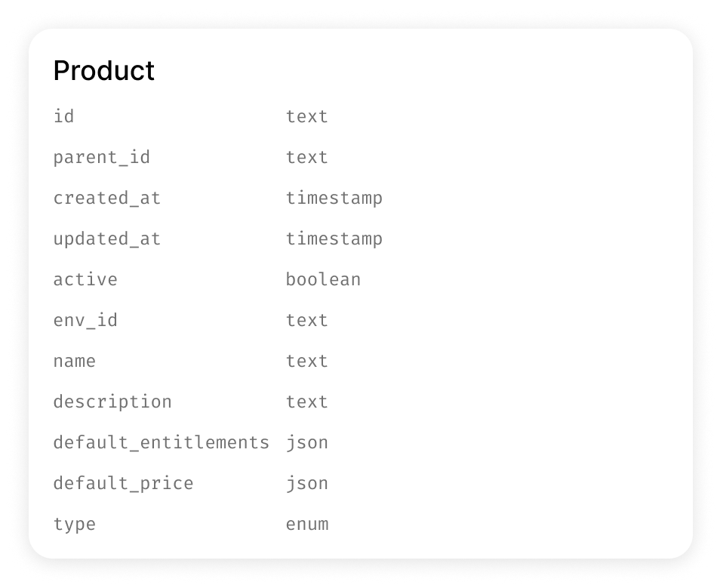Image resolution: width=717 pixels, height=588 pixels.
Task: Click the updated_at field name
Action: tap(106, 239)
